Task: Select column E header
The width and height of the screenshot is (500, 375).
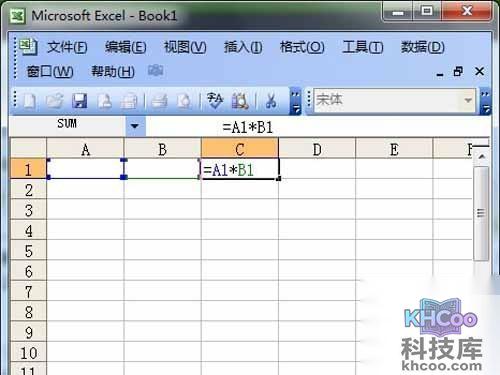Action: point(394,149)
